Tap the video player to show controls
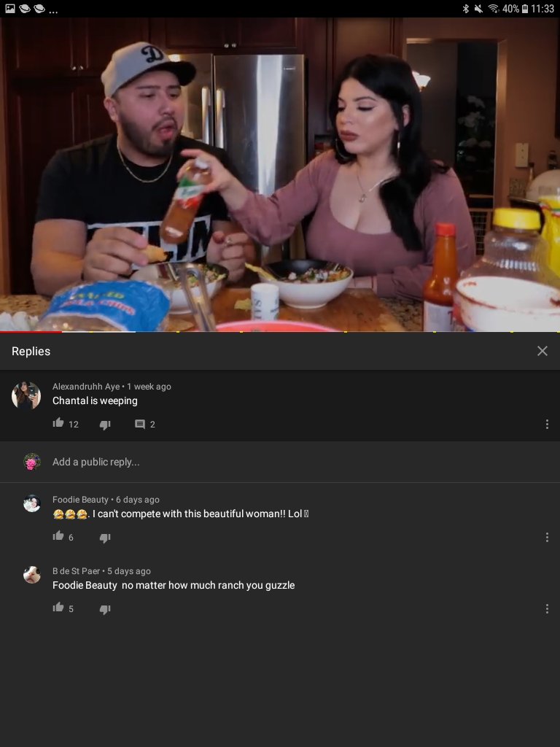Viewport: 560px width, 747px height. pos(280,174)
